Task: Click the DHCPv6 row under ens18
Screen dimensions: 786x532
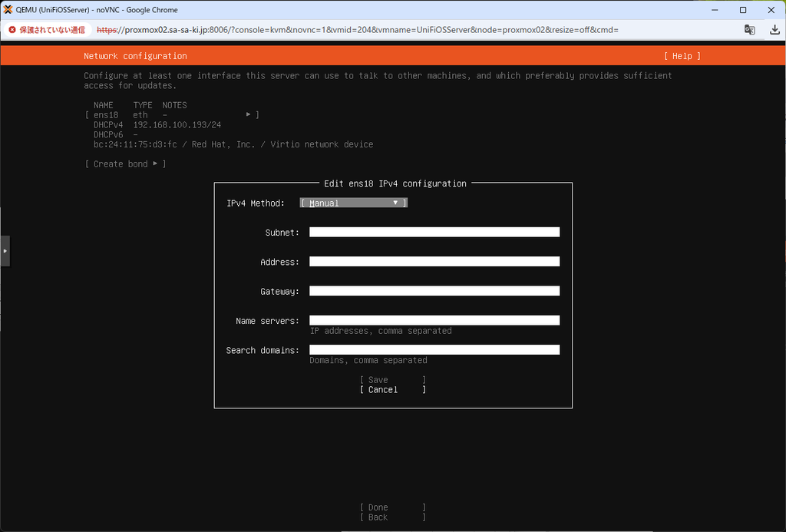Action: pos(116,134)
